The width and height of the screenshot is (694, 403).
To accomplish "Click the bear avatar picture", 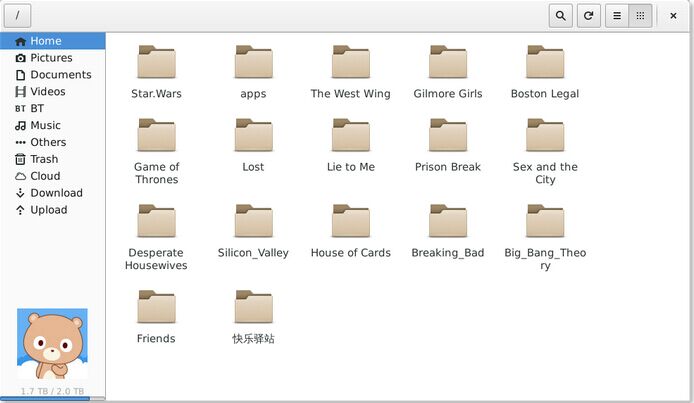I will [52, 344].
